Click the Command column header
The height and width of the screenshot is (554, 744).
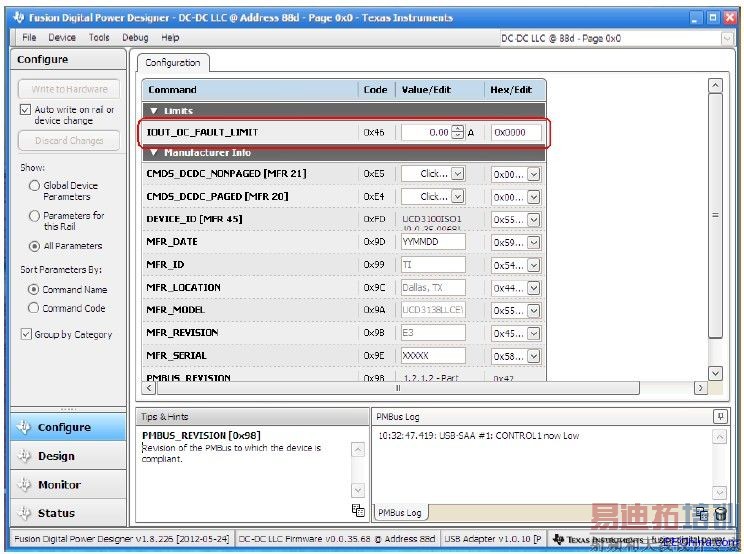pos(250,90)
